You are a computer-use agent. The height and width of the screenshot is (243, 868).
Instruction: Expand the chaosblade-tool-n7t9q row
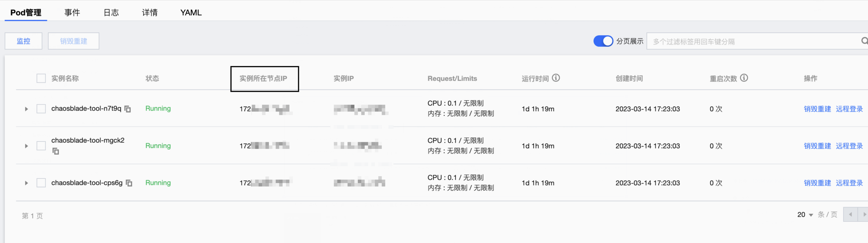[x=26, y=109]
